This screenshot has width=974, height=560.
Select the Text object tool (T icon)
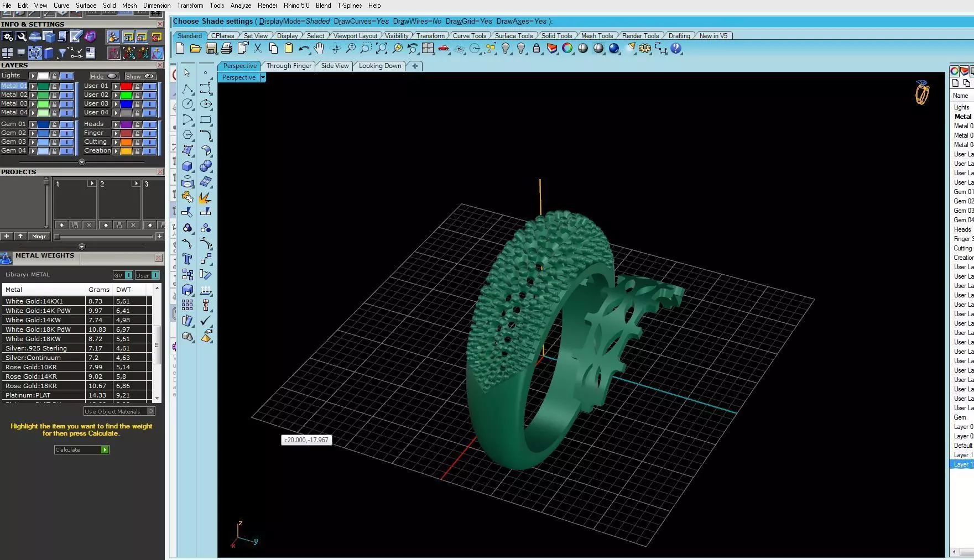click(187, 259)
